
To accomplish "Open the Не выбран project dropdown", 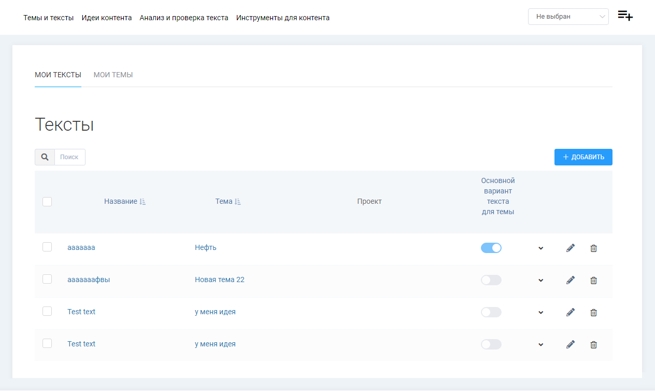I will click(x=568, y=17).
